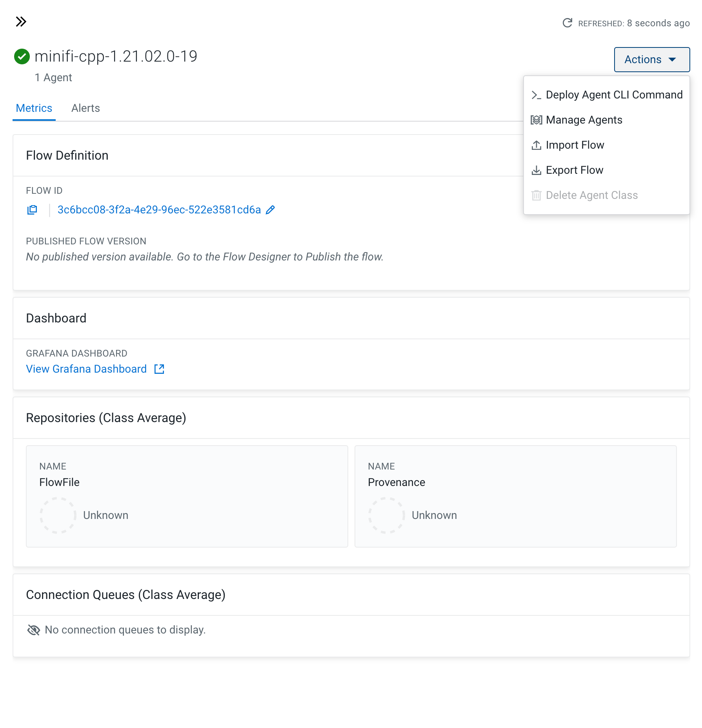The width and height of the screenshot is (702, 728).
Task: Click the Provenance repository card
Action: click(x=515, y=496)
